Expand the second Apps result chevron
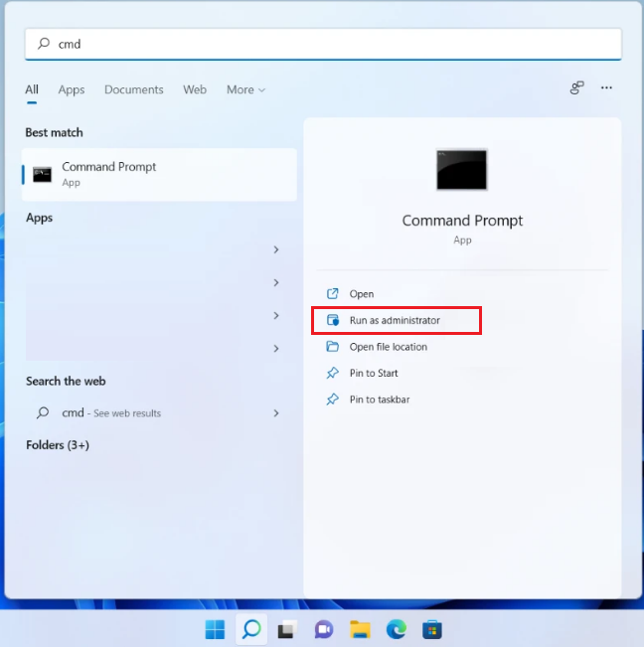The height and width of the screenshot is (647, 644). click(276, 282)
